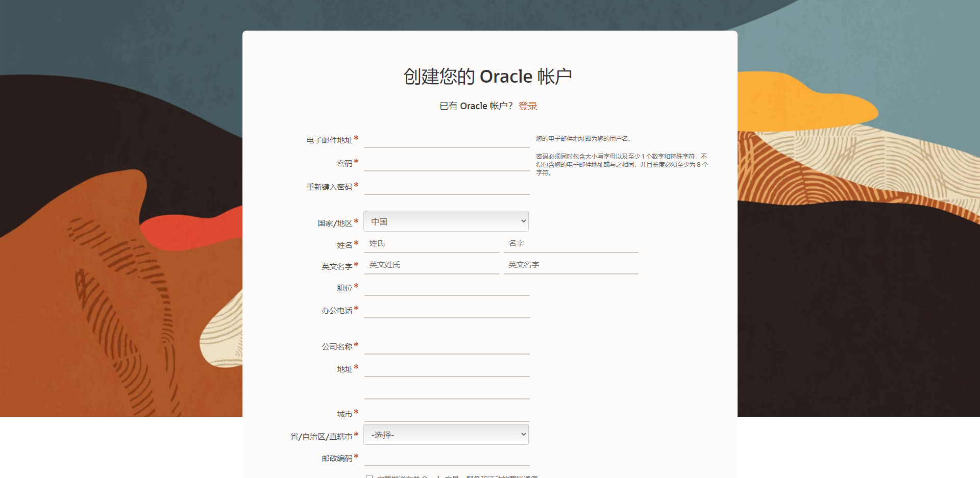Focus the 电子邮件地址 input field
Viewport: 980px width, 478px height.
(447, 139)
